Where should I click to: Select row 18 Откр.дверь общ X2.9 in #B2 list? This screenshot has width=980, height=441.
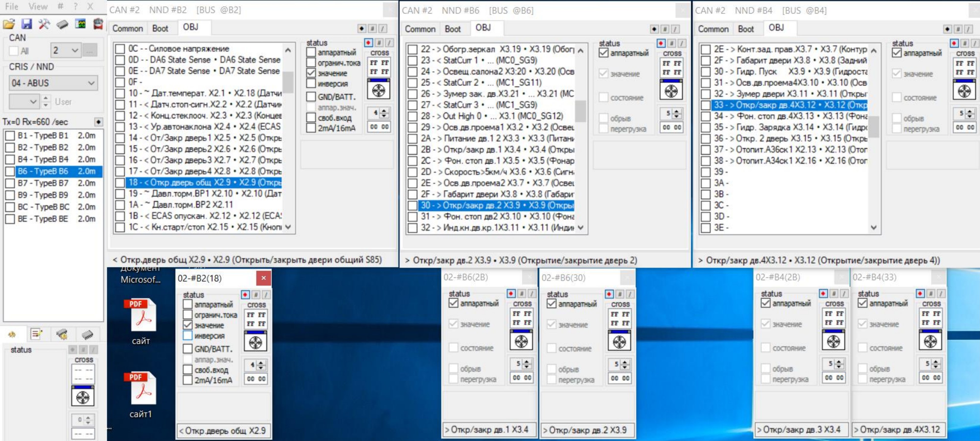pyautogui.click(x=204, y=182)
